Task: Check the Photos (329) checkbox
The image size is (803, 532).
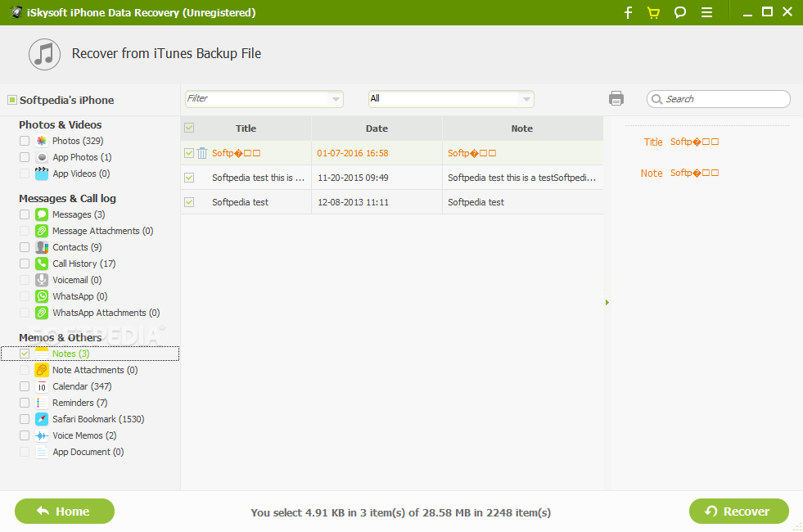Action: click(24, 141)
